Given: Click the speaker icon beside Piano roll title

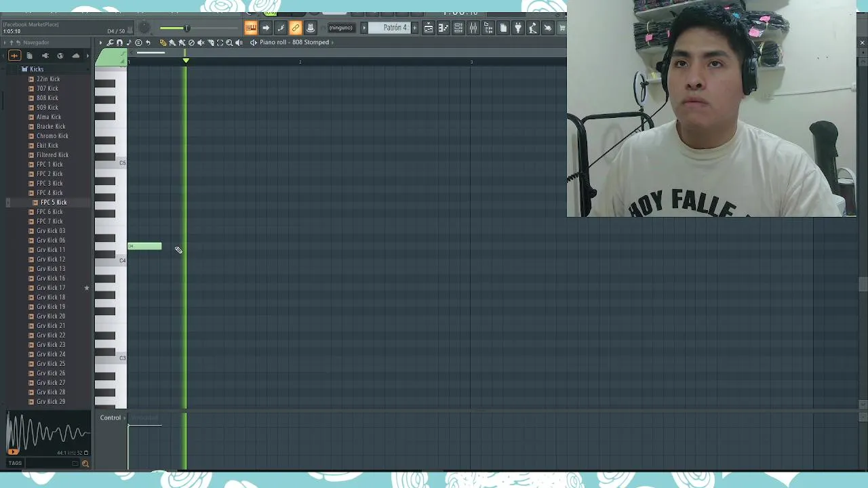Looking at the screenshot, I should (x=253, y=42).
